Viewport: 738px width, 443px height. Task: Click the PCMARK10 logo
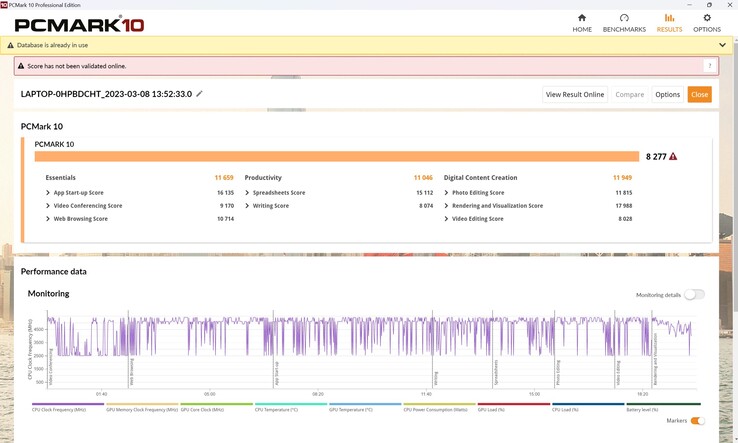coord(79,24)
